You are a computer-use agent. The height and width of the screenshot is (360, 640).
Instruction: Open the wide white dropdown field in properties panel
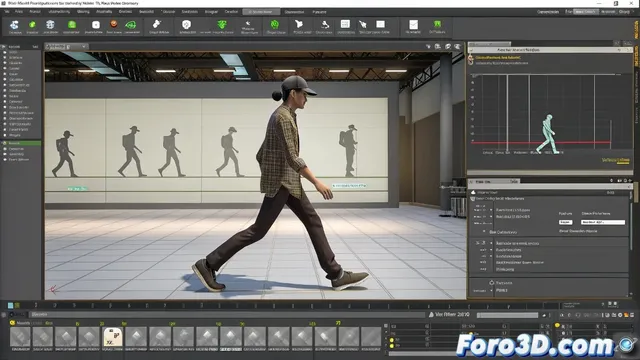tap(603, 222)
